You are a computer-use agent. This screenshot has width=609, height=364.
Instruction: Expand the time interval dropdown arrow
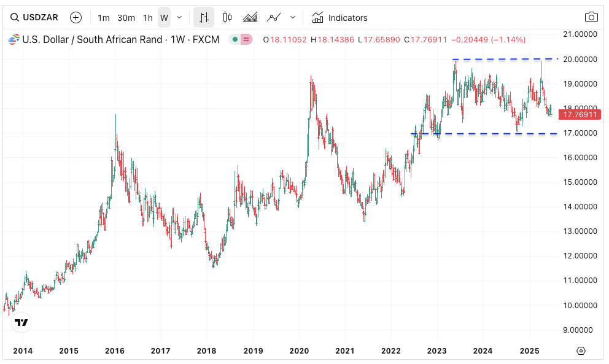[179, 18]
